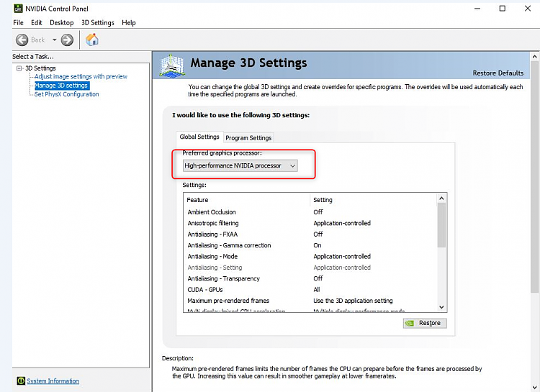This screenshot has width=540, height=392.
Task: Click the CUDA GPUs 'All' value
Action: (317, 289)
